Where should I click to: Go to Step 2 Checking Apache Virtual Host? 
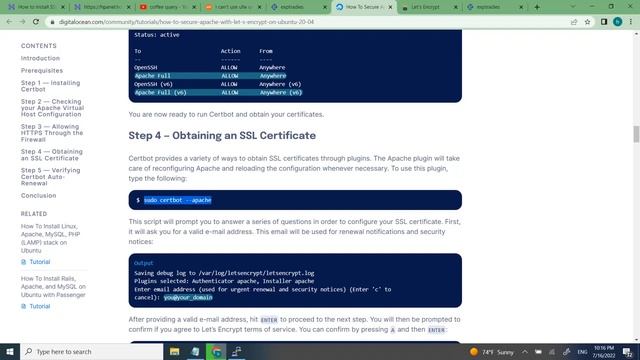(52, 108)
